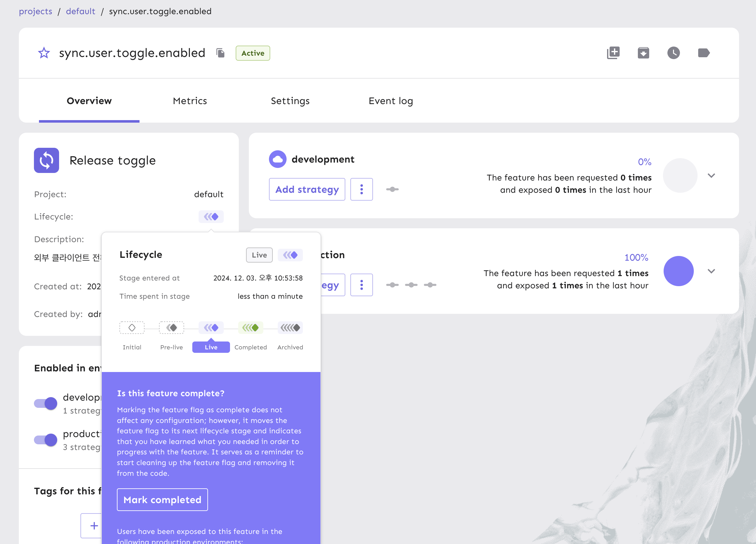Screen dimensions: 756x544
Task: Open the projects breadcrumb link
Action: (35, 11)
